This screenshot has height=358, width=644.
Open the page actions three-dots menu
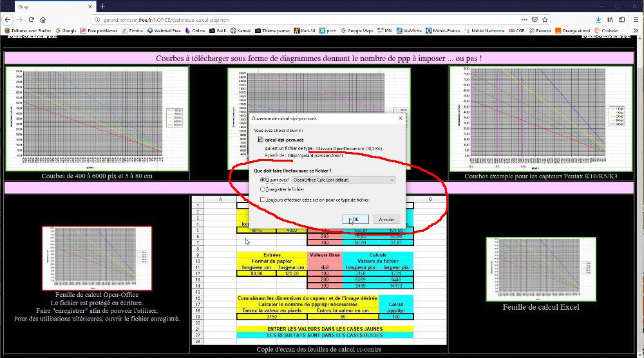point(524,20)
